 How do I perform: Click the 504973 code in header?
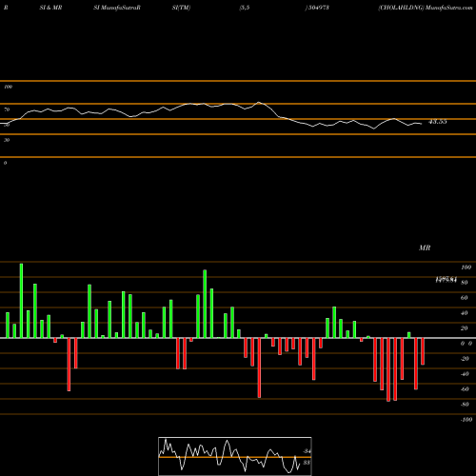[x=318, y=8]
